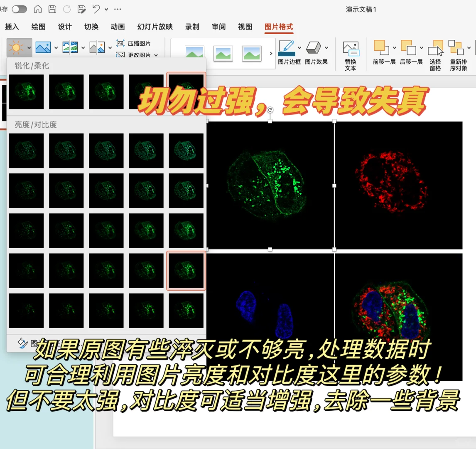Image resolution: width=476 pixels, height=449 pixels.
Task: Open the 图片效果 dropdown arrow
Action: (326, 48)
